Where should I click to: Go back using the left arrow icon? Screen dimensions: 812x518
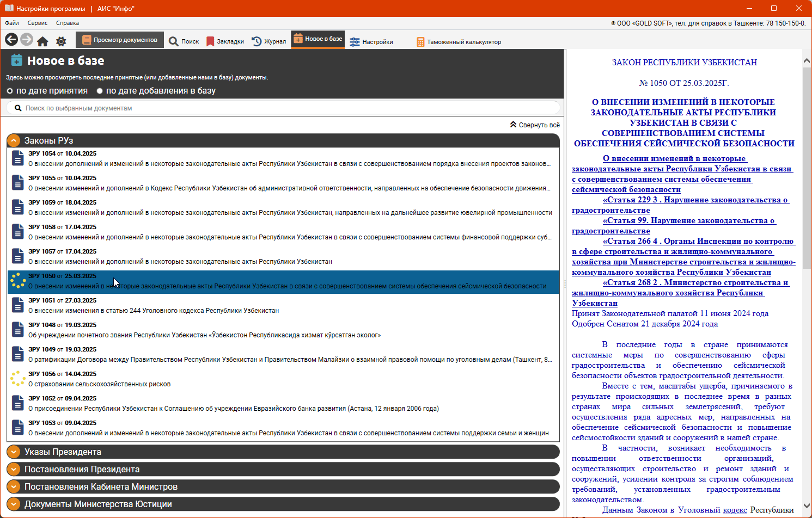click(11, 40)
